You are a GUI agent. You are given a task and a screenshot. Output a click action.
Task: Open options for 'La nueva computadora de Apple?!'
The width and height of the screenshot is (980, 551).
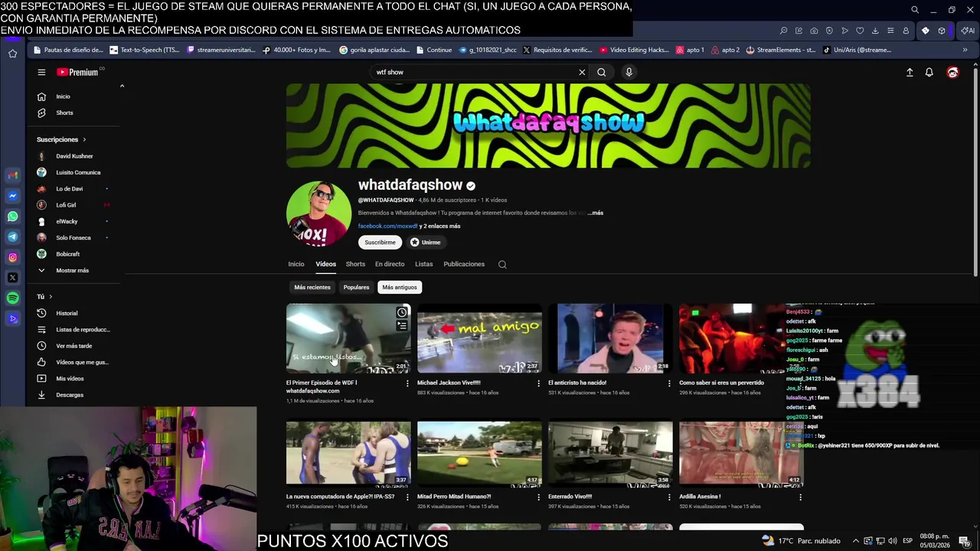407,497
